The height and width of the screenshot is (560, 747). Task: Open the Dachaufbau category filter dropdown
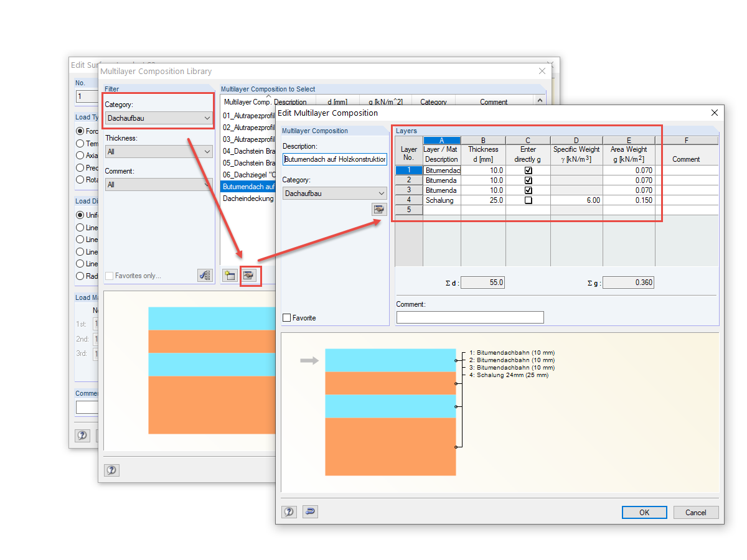click(x=206, y=118)
